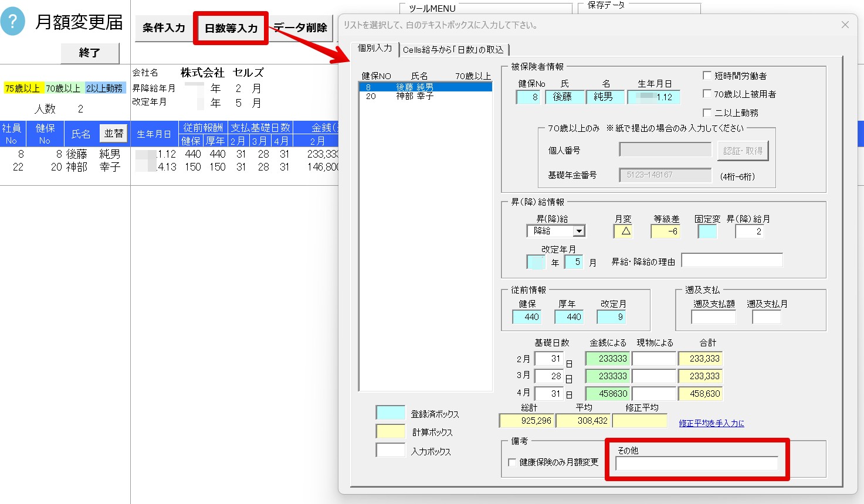The image size is (864, 504).
Task: Click the blue question mark help icon
Action: click(13, 22)
